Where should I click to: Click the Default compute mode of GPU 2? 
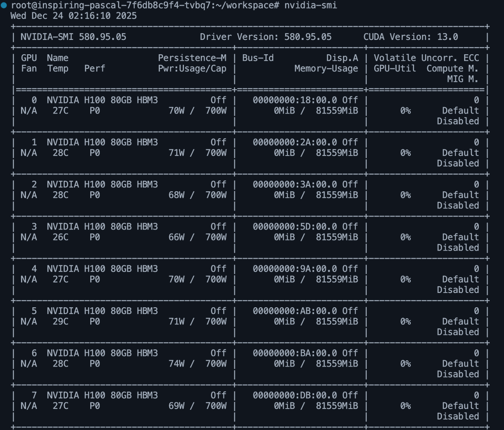point(460,195)
